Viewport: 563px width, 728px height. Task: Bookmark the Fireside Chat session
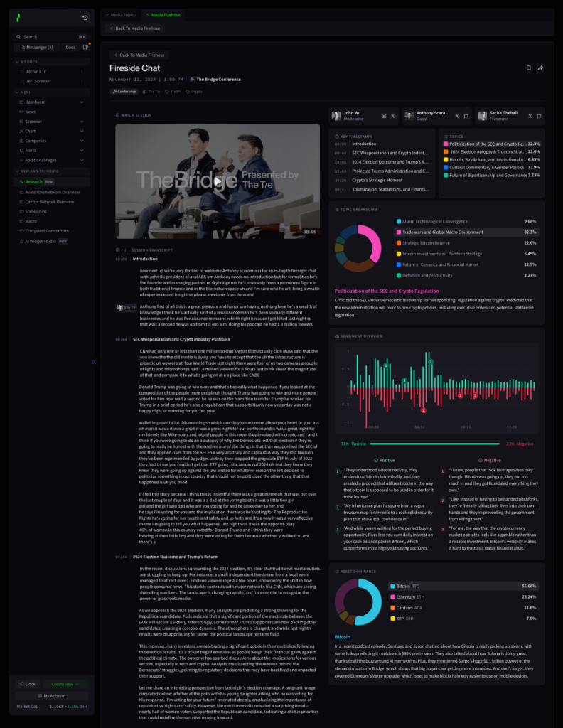tap(528, 68)
